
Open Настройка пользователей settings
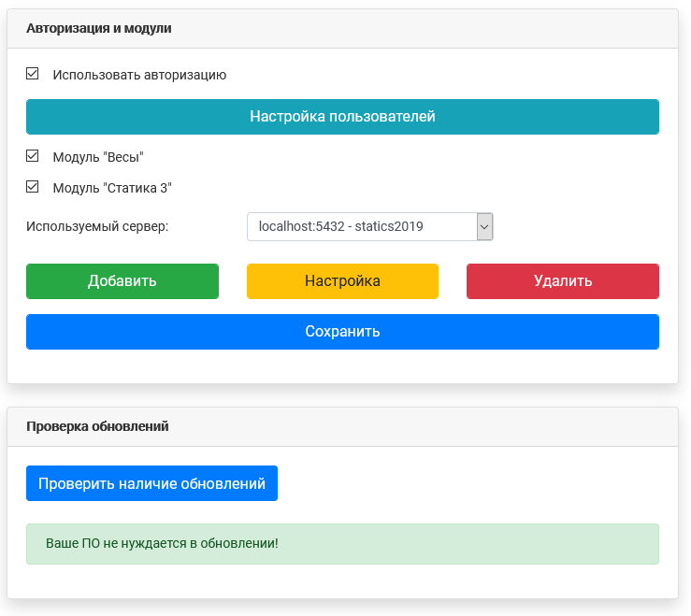(342, 117)
